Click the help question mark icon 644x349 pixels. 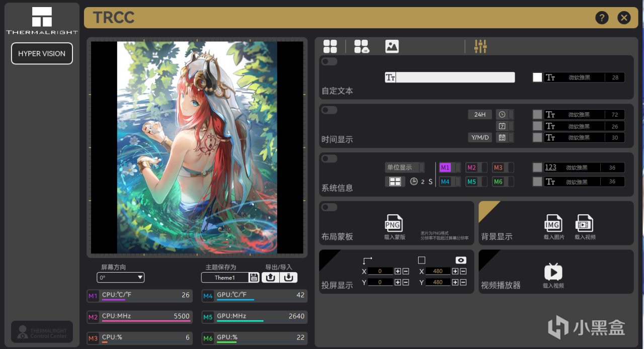click(602, 18)
